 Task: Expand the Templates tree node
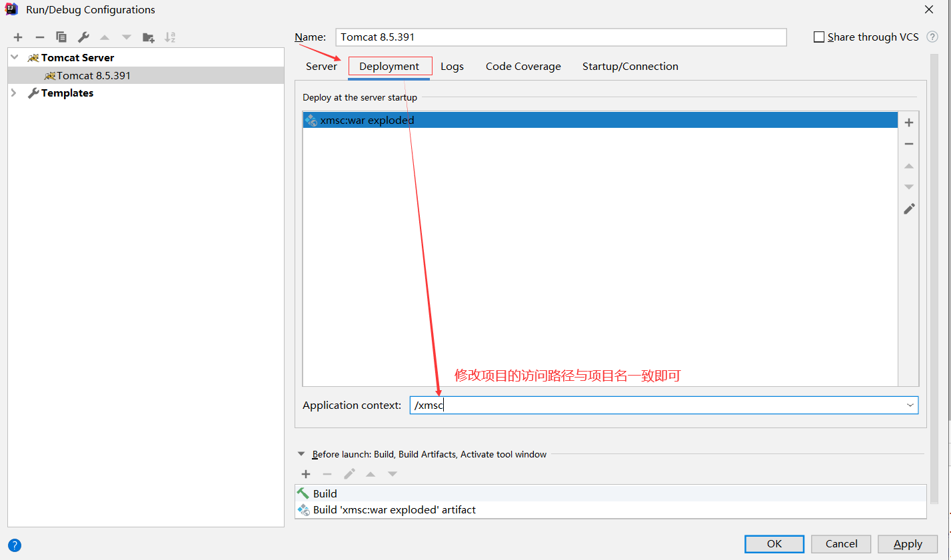pos(14,93)
